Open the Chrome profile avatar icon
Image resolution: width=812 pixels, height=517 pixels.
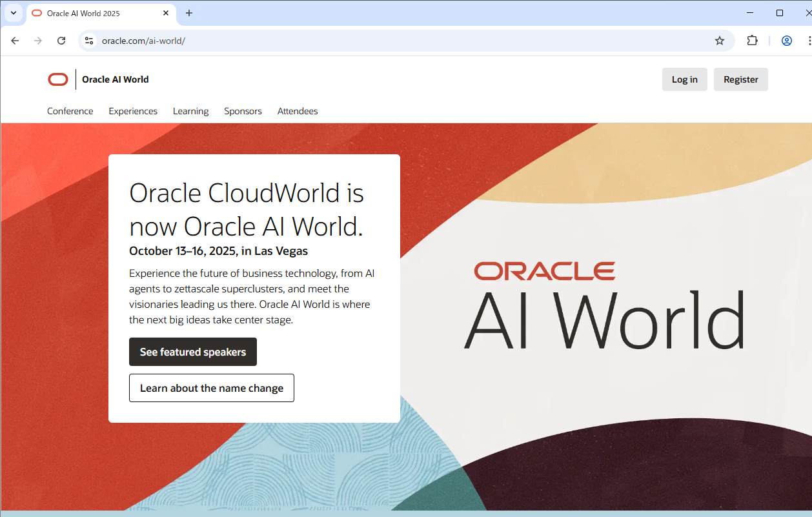(786, 41)
